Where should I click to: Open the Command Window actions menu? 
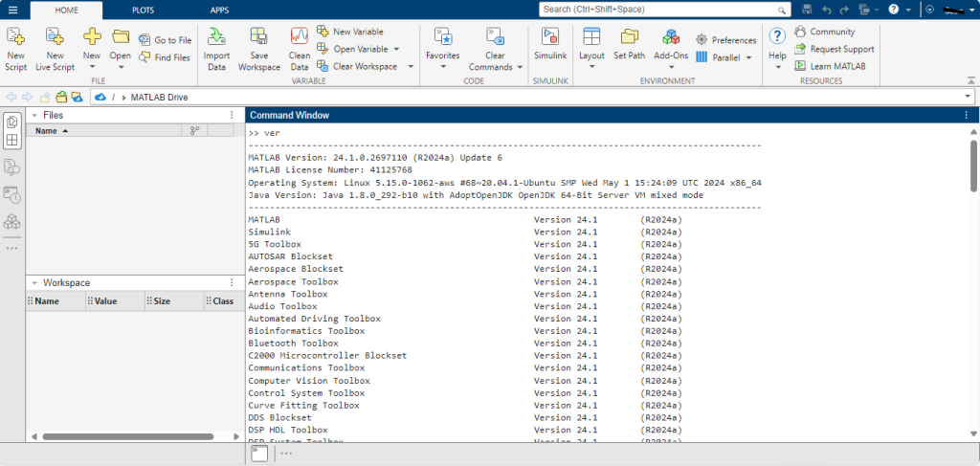[967, 116]
